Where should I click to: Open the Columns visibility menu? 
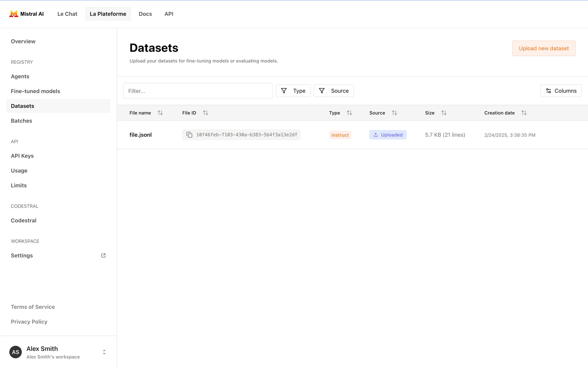pyautogui.click(x=561, y=91)
